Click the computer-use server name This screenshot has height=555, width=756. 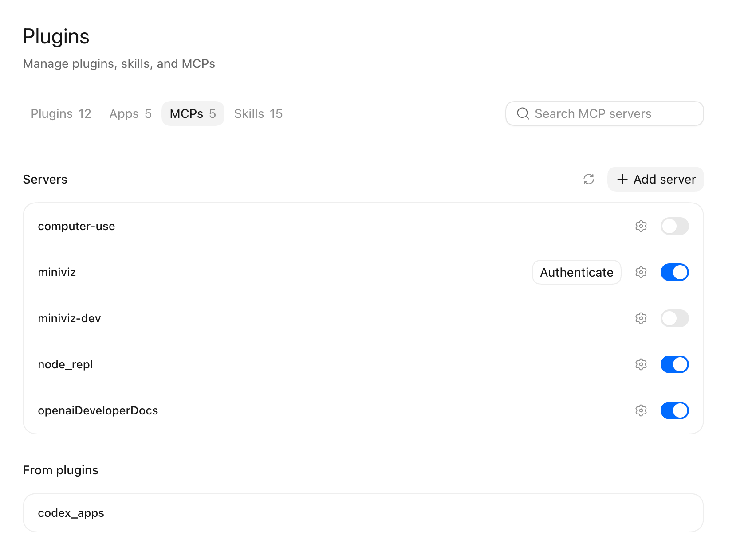coord(76,226)
